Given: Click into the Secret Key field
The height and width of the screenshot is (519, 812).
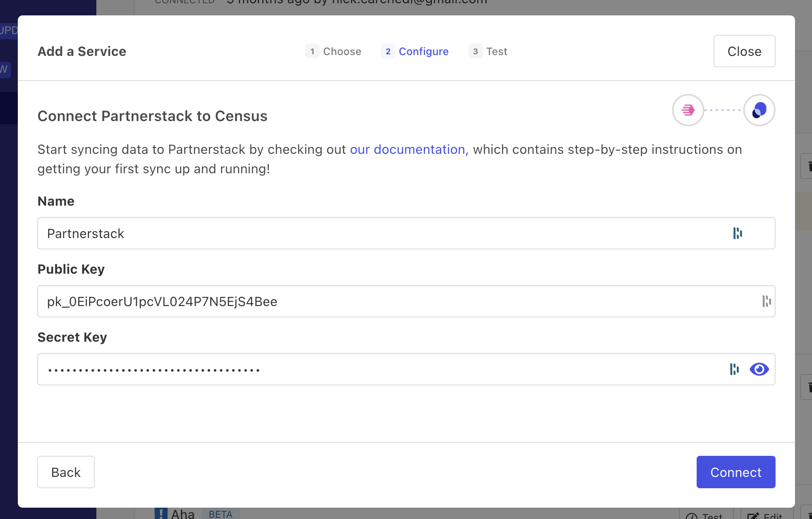Looking at the screenshot, I should [x=364, y=369].
